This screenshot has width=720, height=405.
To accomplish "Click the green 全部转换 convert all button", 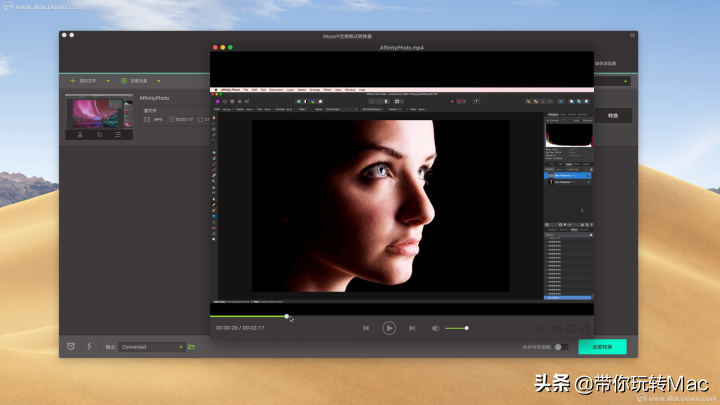I will 602,347.
